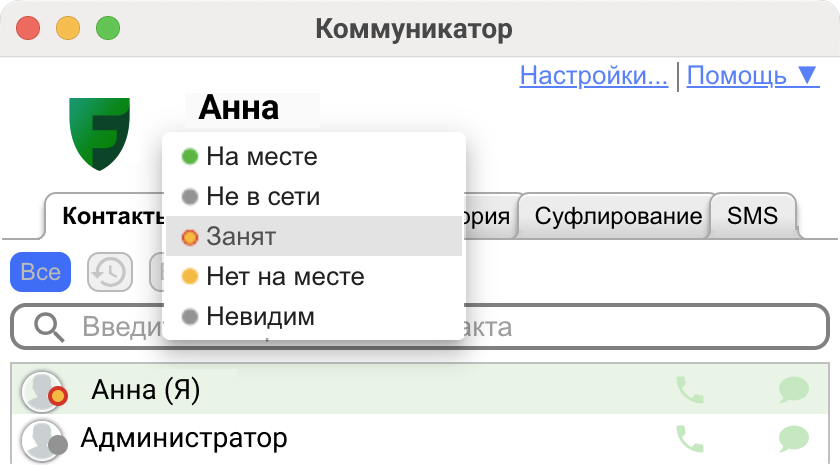Call Анна (Я) with phone icon
The image size is (840, 466).
(x=689, y=390)
